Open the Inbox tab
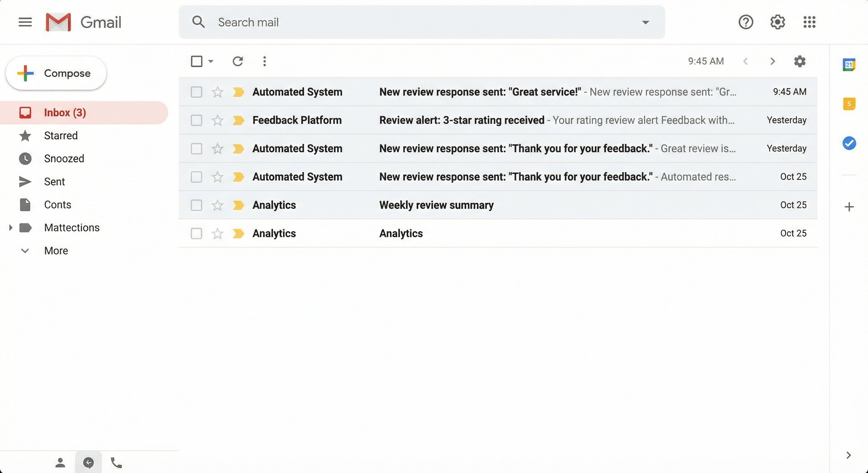The image size is (868, 473). (x=64, y=112)
